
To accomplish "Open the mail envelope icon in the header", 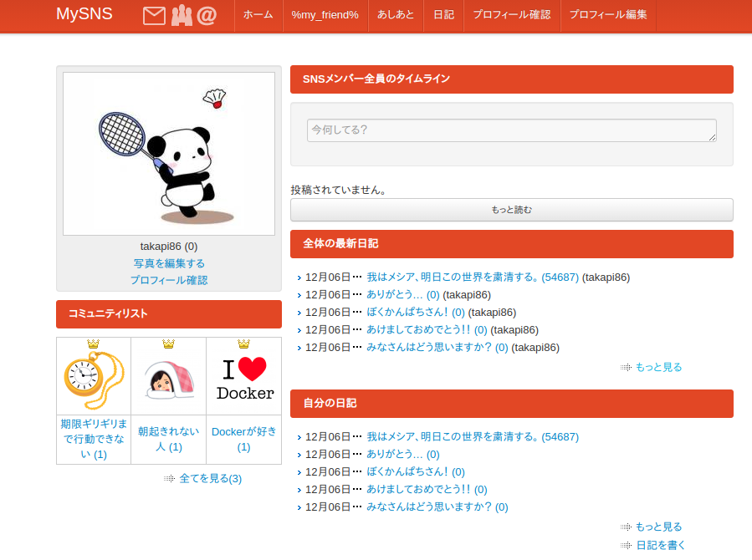I will tap(153, 14).
